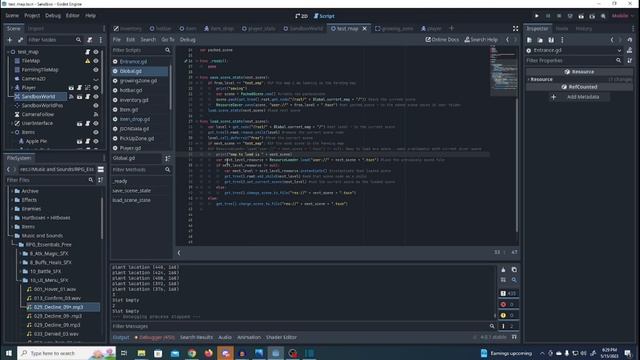This screenshot has width=640, height=360.
Task: Toggle visibility of Apple Pie node
Action: [x=96, y=141]
